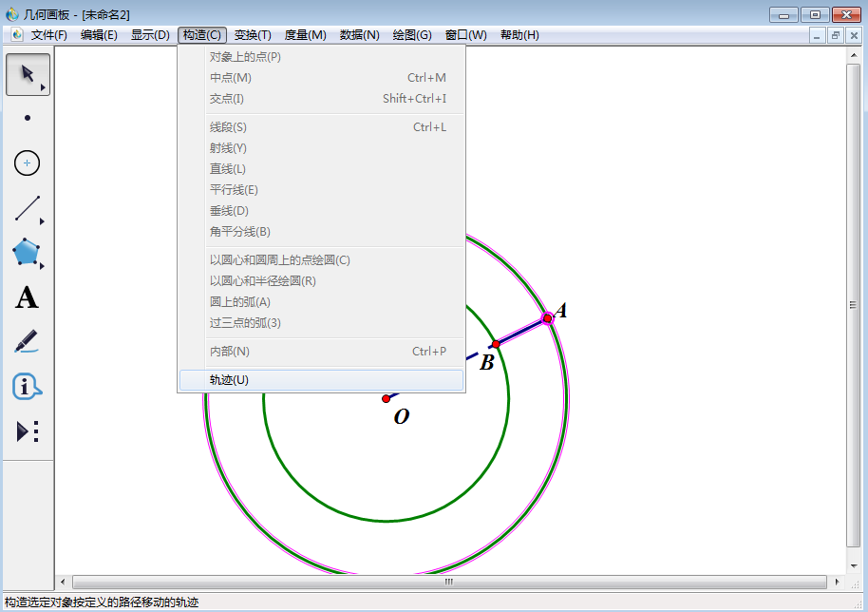Close the inner document 未命名2

pos(854,36)
